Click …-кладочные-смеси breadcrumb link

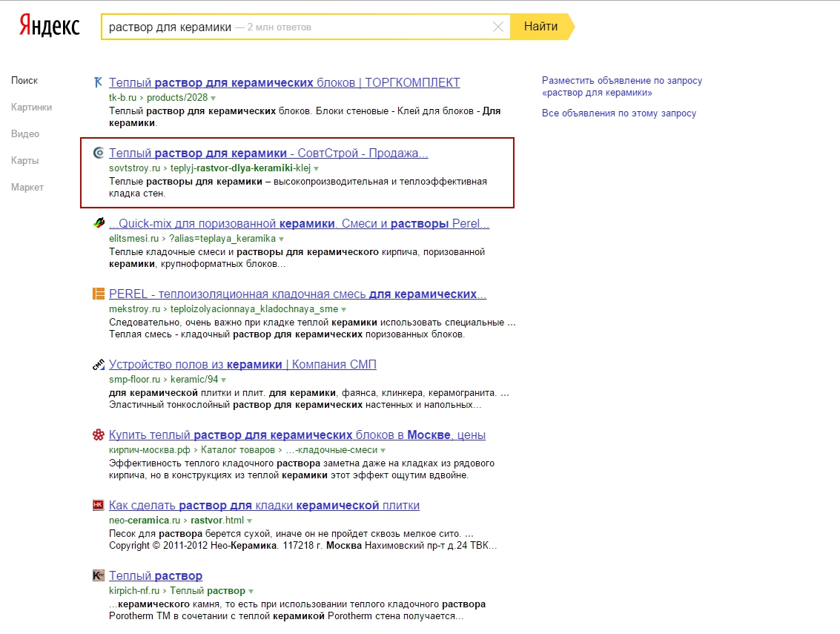click(331, 450)
